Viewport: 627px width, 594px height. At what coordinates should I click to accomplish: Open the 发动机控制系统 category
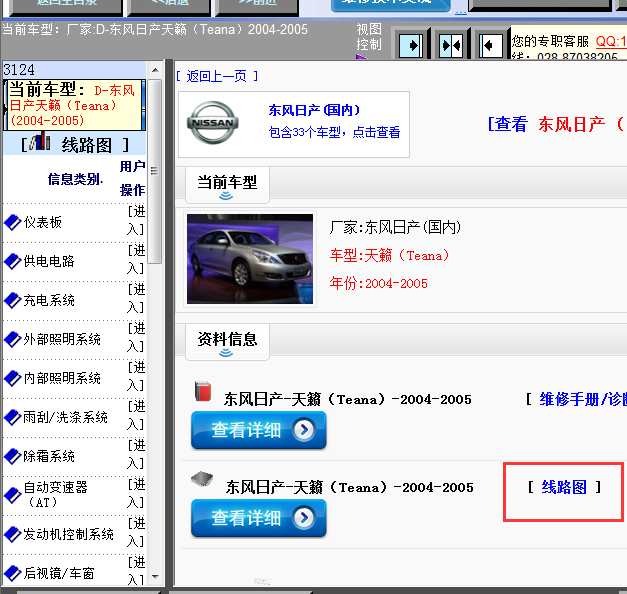68,534
